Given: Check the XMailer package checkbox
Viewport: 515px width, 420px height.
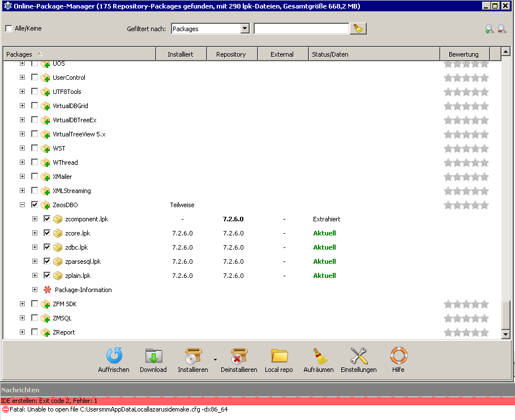Looking at the screenshot, I should [35, 177].
